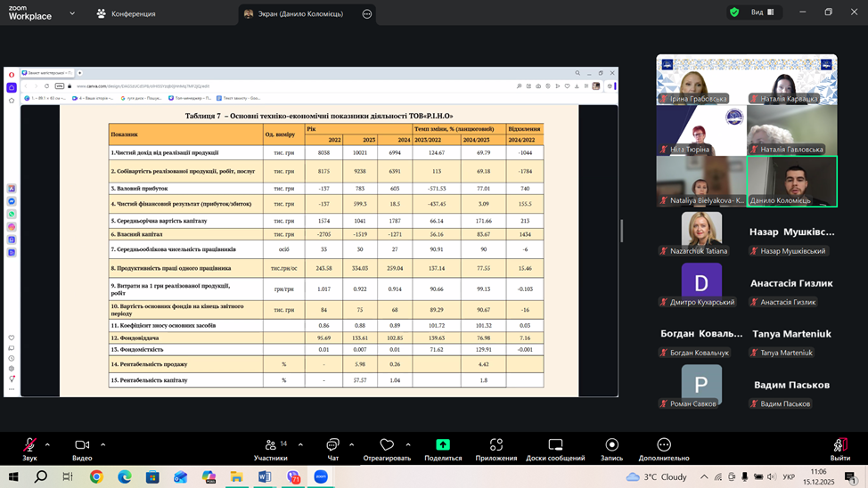
Task: Open Google Chrome from the taskbar
Action: (x=96, y=477)
